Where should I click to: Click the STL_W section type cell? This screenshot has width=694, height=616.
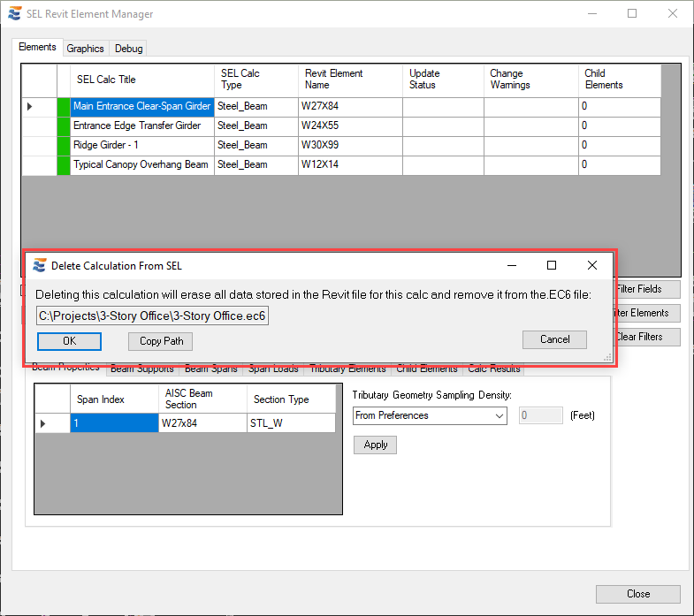(291, 423)
